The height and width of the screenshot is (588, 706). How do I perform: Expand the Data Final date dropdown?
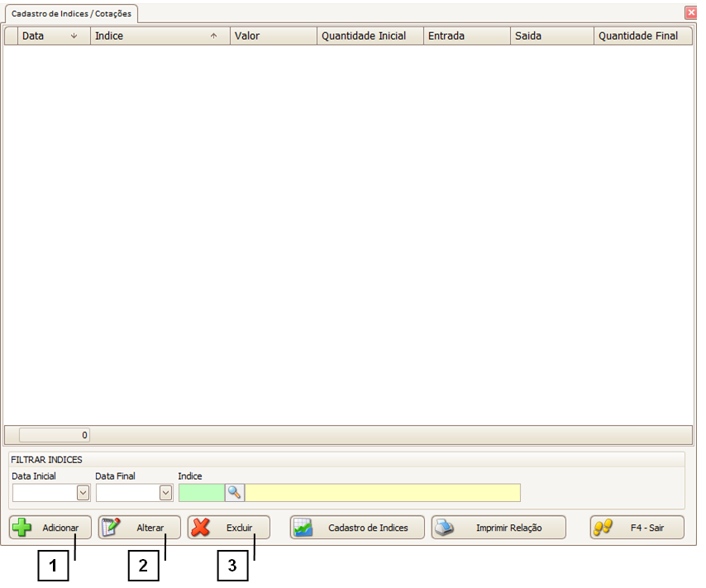coord(166,493)
